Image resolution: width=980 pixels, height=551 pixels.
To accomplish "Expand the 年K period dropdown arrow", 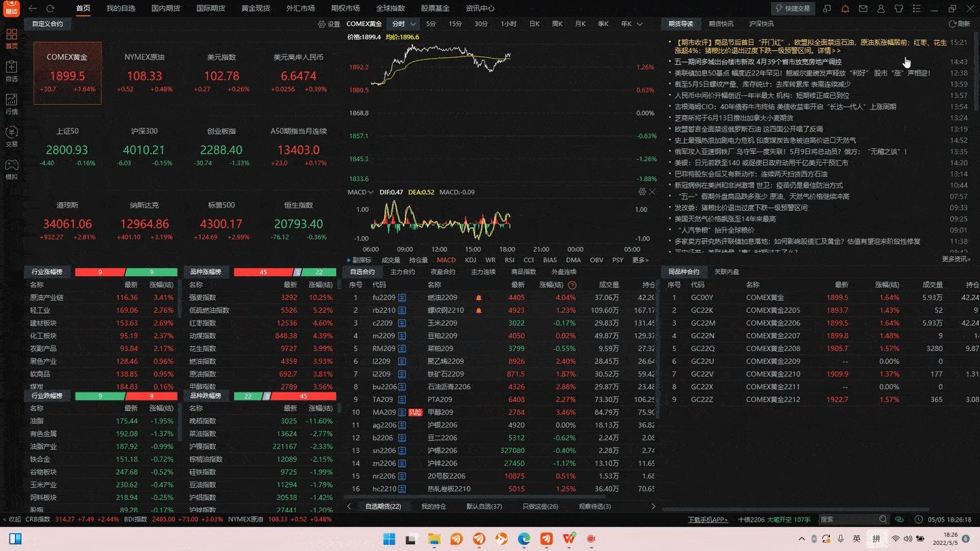I will point(640,24).
